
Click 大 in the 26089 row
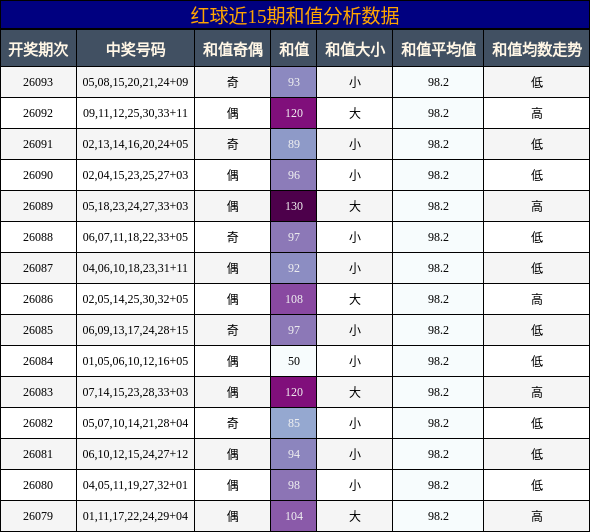(355, 206)
